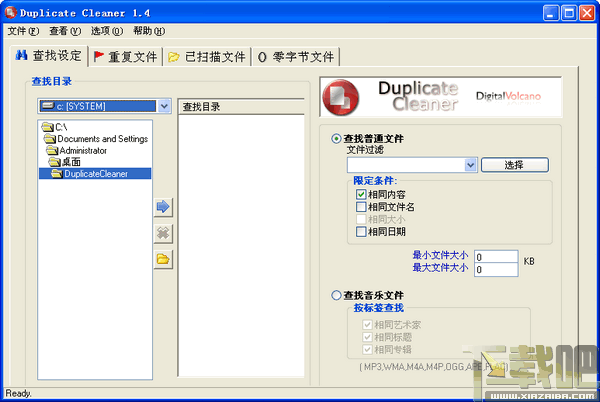Viewport: 600px width, 402px height.
Task: Click the 相同标题 checkbox
Action: point(367,337)
